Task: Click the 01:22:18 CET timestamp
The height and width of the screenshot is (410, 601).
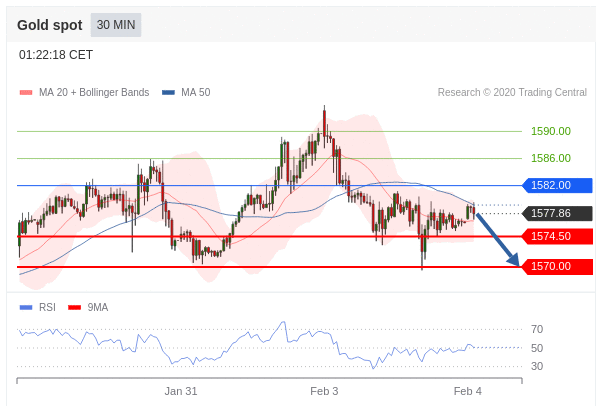Action: [x=56, y=55]
